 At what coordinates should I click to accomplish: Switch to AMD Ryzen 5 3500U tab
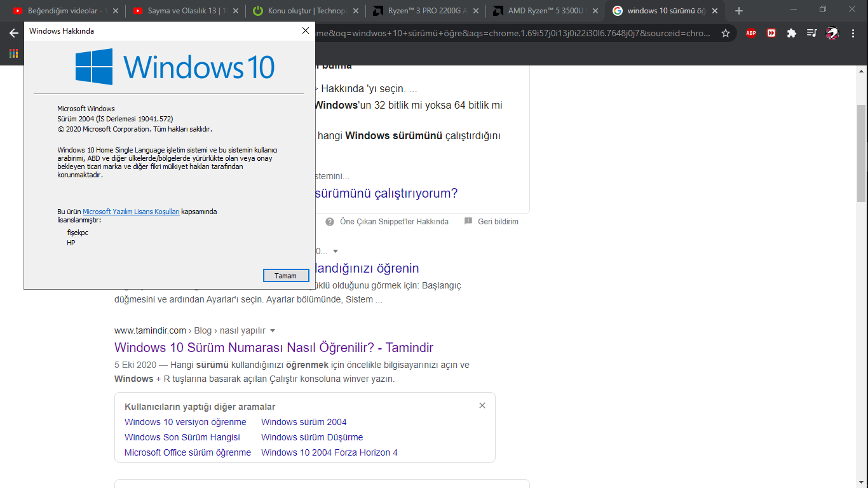[545, 11]
